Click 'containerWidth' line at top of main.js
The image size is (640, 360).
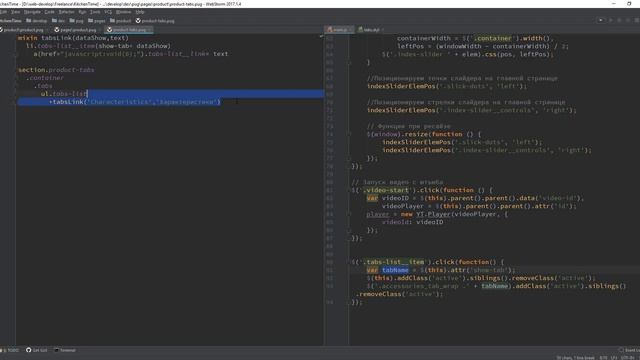tap(476, 38)
